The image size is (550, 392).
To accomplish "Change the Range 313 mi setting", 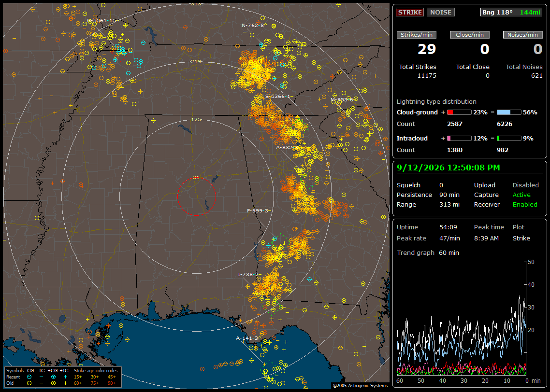I will coord(449,205).
